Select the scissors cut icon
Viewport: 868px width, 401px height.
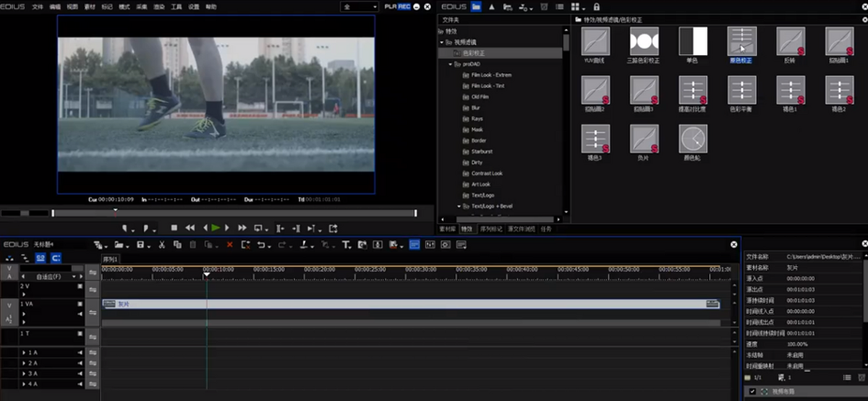[x=162, y=245]
